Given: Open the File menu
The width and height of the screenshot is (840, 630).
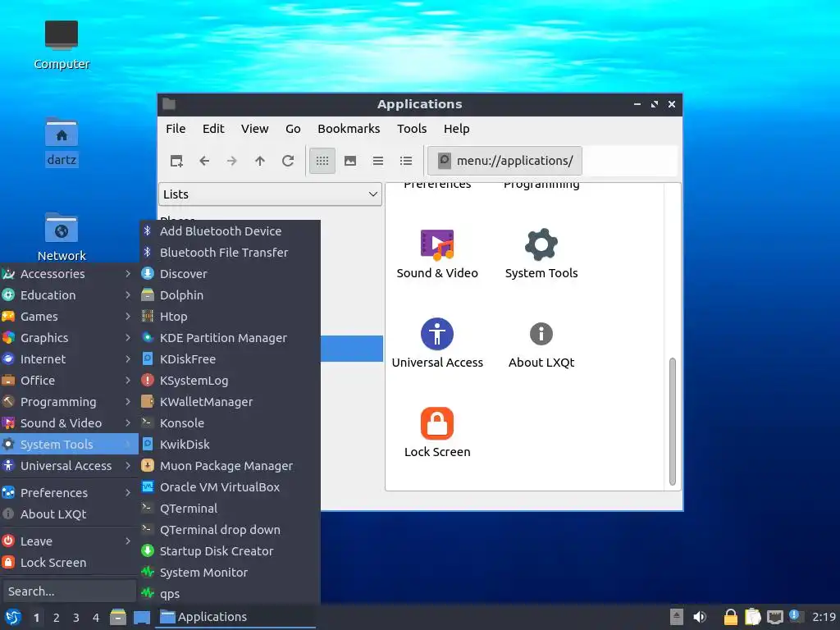Looking at the screenshot, I should (x=176, y=129).
